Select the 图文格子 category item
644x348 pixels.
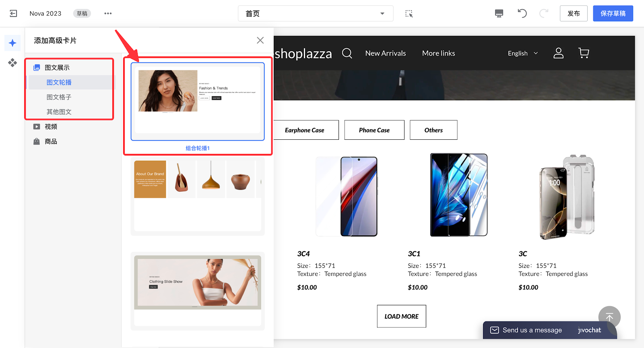[x=59, y=97]
